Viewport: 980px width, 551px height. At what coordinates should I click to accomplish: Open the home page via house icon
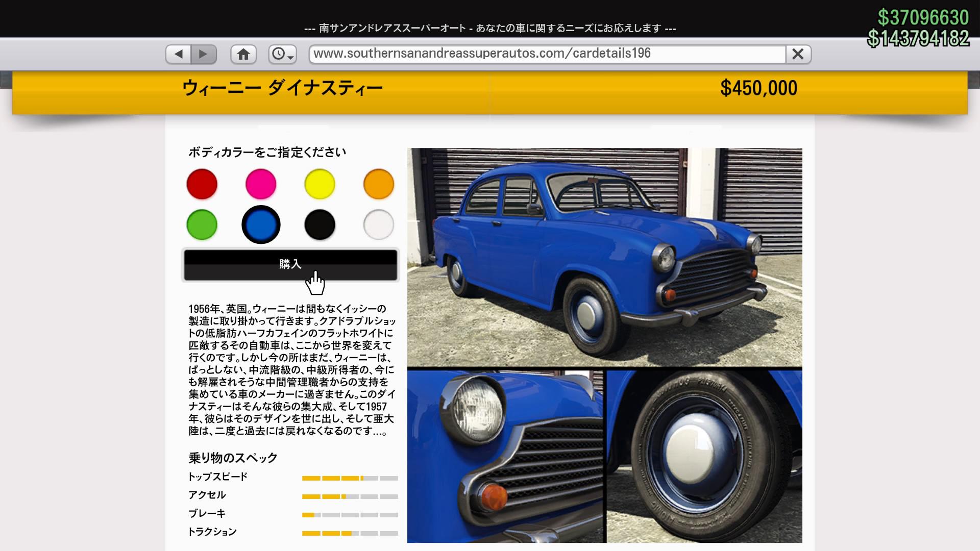243,54
